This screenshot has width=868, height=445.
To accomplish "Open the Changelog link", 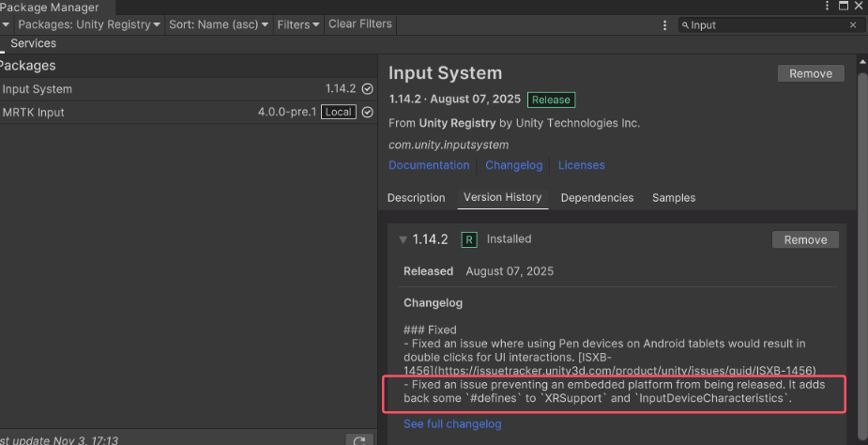I will coord(513,165).
